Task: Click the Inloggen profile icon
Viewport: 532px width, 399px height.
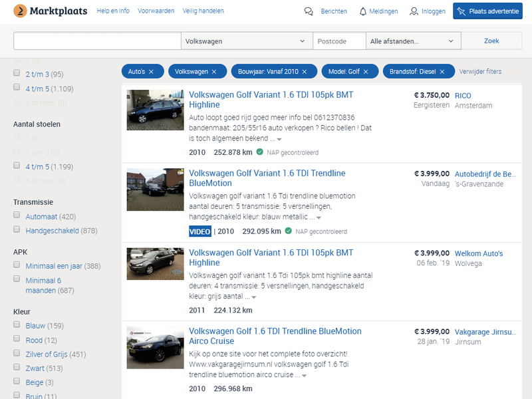Action: point(412,11)
